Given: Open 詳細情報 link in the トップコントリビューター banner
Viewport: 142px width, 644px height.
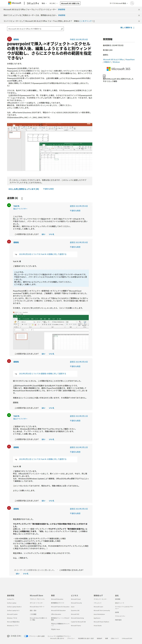Looking at the screenshot, I should [x=61, y=10].
